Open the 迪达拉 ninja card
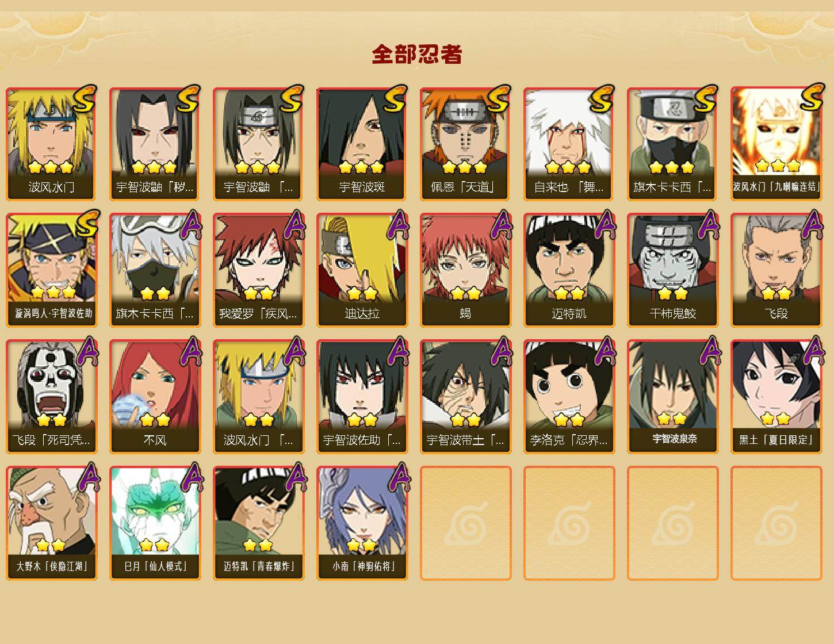Image resolution: width=834 pixels, height=644 pixels. pyautogui.click(x=362, y=270)
